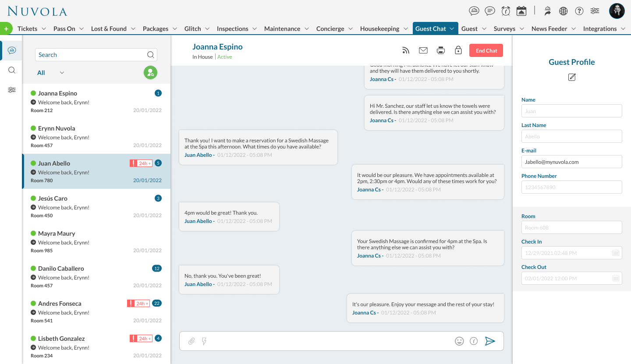
Task: Open Mayra Maury's conversation
Action: point(96,241)
